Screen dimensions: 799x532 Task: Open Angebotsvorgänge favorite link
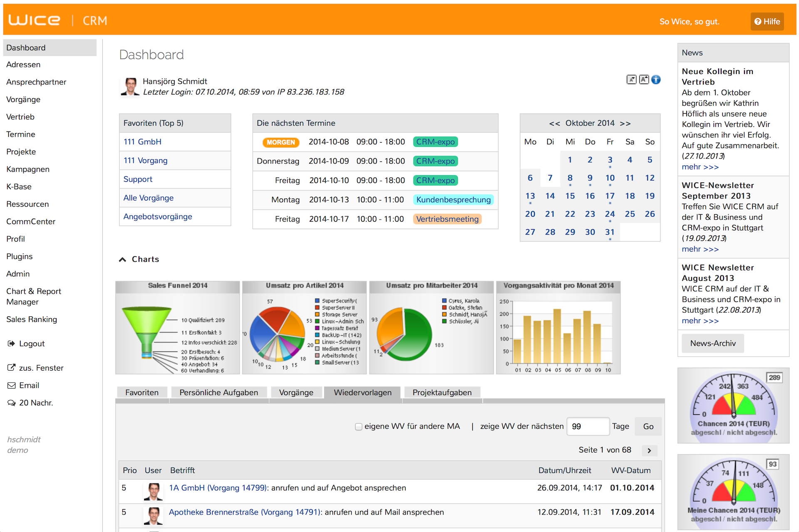pyautogui.click(x=158, y=217)
